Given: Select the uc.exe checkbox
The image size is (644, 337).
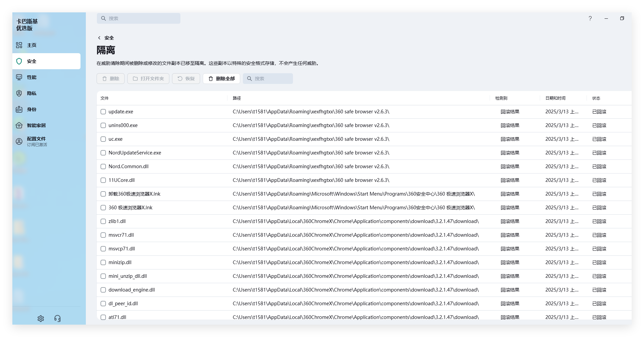Looking at the screenshot, I should pos(103,139).
